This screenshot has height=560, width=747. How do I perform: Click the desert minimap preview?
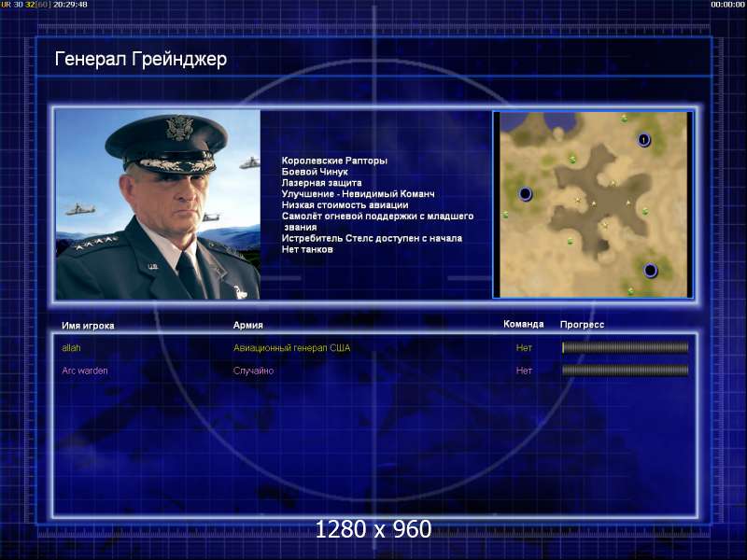593,204
